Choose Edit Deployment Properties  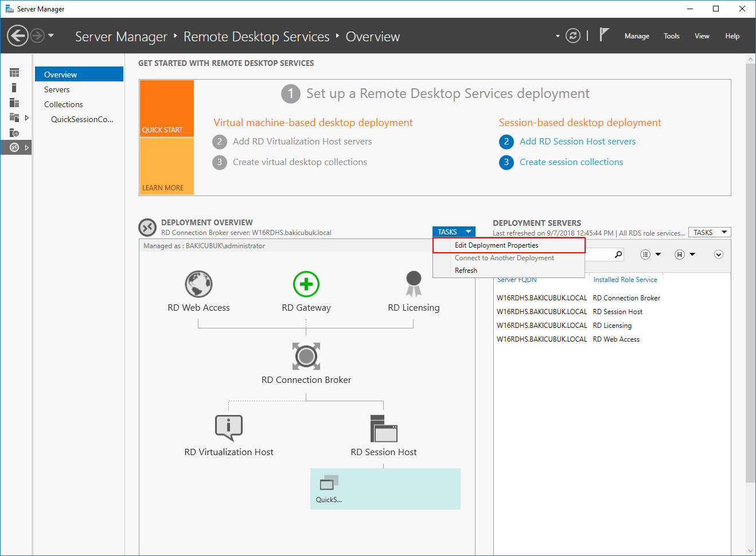[509, 245]
